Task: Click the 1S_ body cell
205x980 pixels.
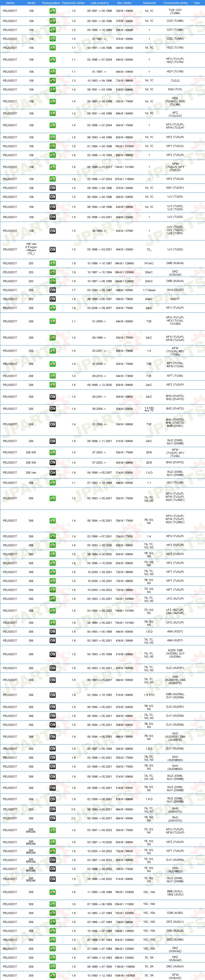Action: coord(149,250)
